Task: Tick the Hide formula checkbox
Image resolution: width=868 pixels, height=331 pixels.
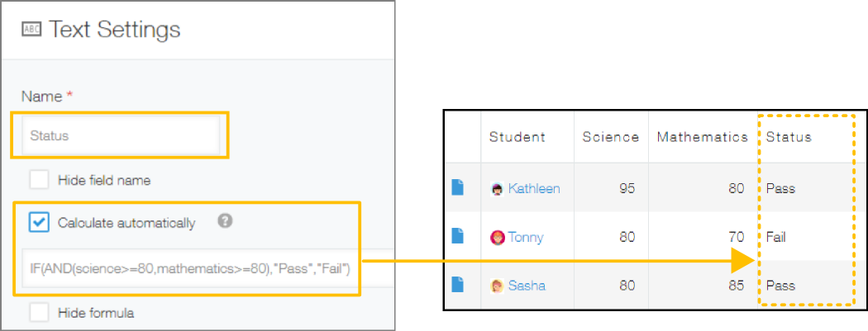Action: 38,313
